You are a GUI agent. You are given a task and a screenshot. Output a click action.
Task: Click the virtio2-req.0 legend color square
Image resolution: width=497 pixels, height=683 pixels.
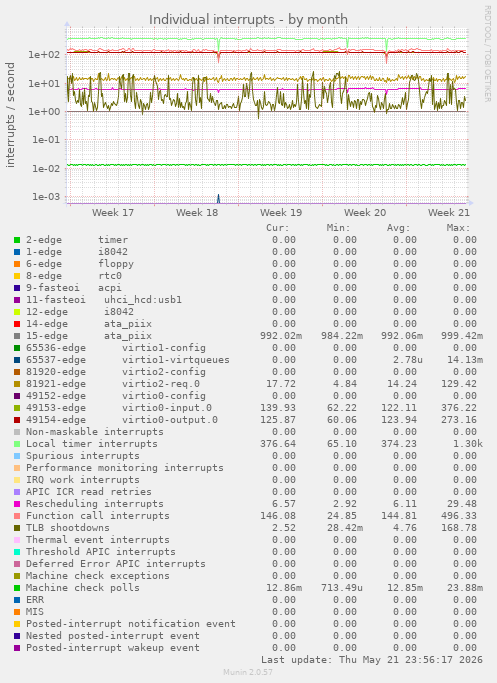click(x=17, y=384)
